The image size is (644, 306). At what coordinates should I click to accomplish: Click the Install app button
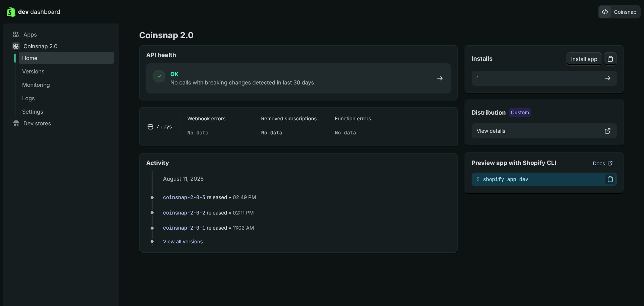tap(584, 59)
